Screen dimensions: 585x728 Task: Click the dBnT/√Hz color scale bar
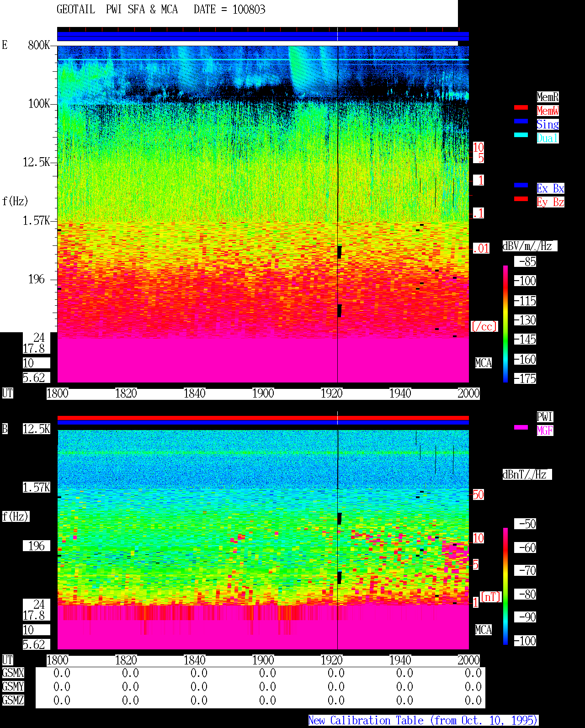(x=505, y=586)
